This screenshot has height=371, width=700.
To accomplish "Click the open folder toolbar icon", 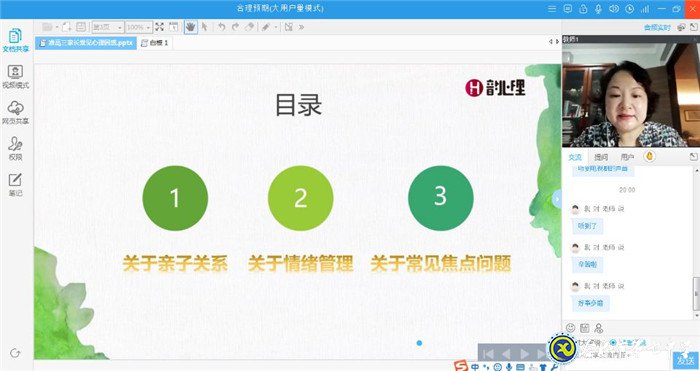I will (x=47, y=27).
